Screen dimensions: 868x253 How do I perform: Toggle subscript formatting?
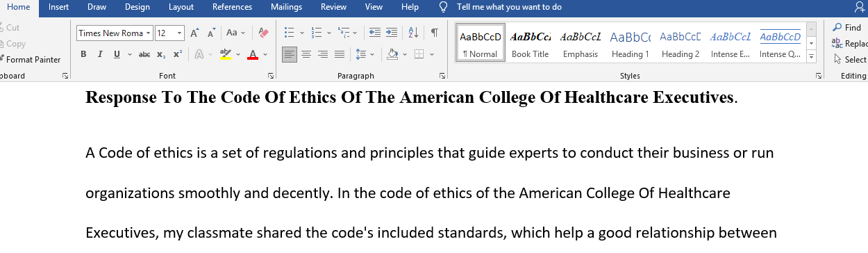(161, 54)
